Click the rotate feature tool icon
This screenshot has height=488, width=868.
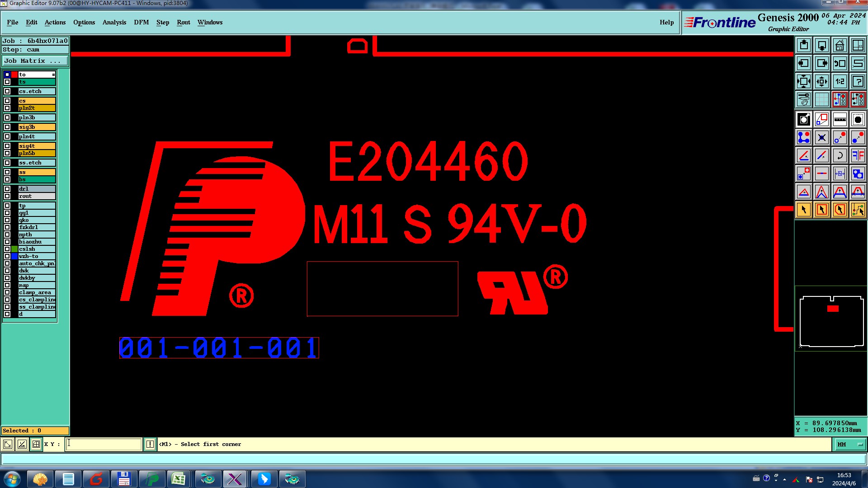[840, 156]
